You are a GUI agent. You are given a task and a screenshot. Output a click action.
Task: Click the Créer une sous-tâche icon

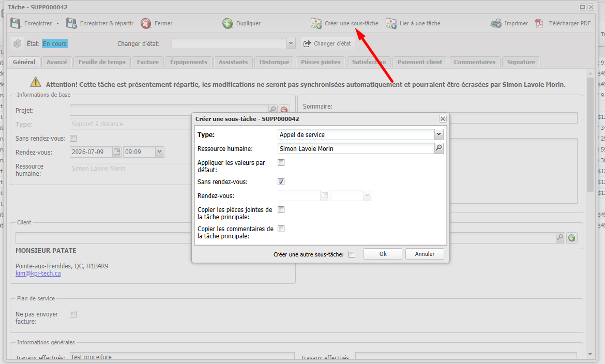click(x=316, y=23)
